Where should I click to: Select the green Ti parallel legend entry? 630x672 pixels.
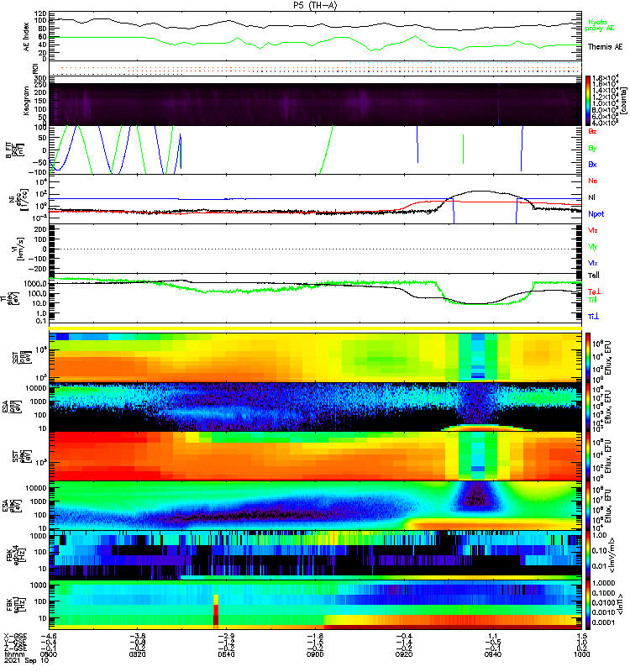tap(592, 300)
